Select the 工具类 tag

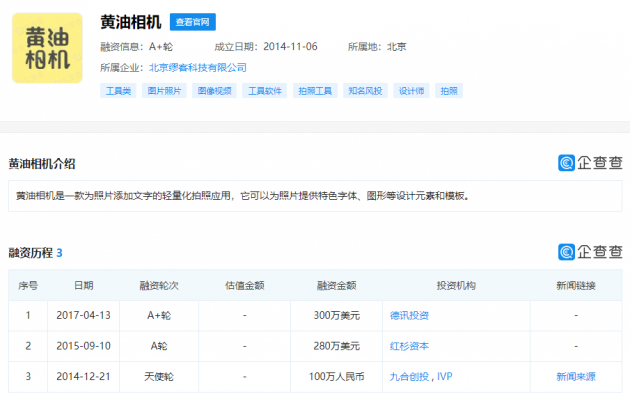118,91
